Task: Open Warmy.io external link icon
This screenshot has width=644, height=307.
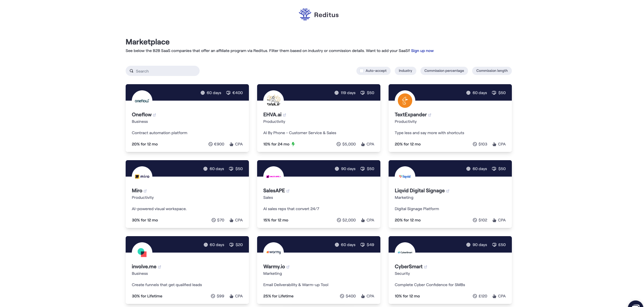Action: (288, 267)
